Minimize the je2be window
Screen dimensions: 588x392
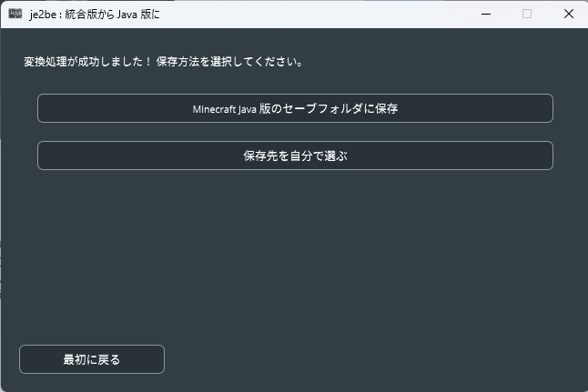pyautogui.click(x=486, y=14)
